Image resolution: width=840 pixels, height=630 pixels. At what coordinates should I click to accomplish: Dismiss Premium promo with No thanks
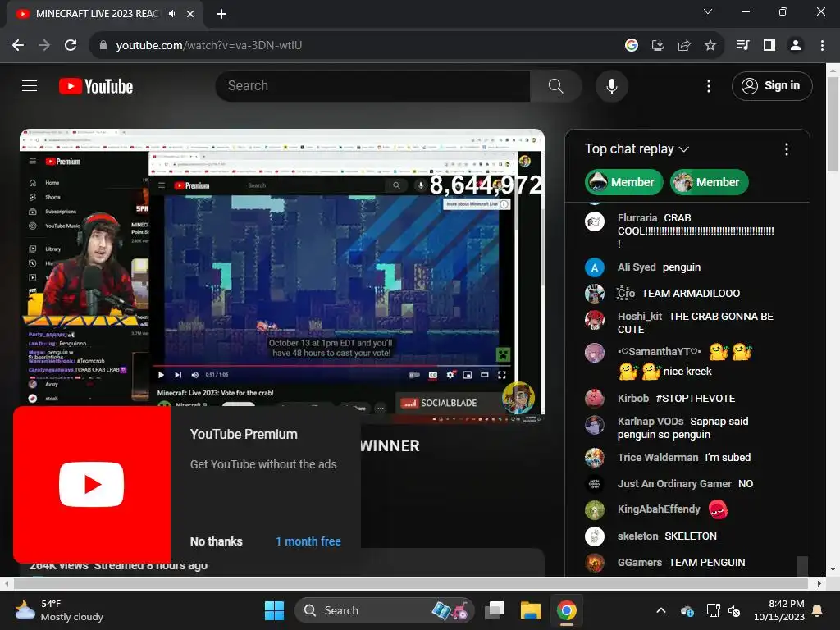pyautogui.click(x=216, y=541)
